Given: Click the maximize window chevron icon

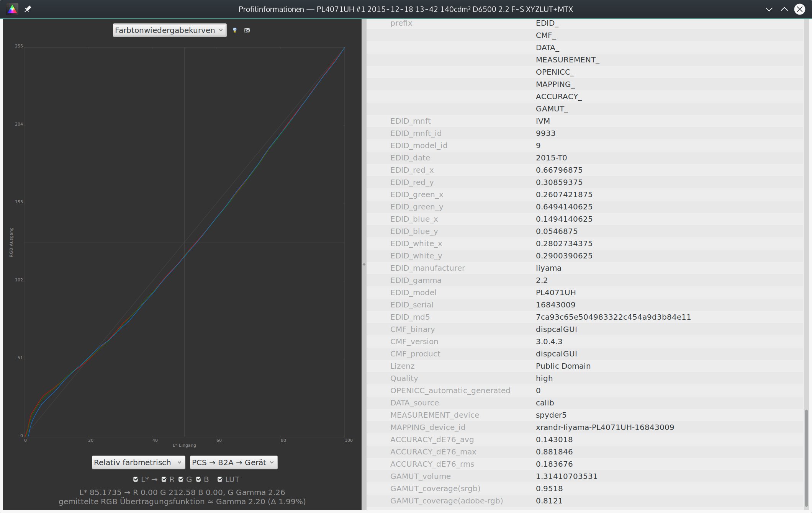Looking at the screenshot, I should click(x=784, y=9).
